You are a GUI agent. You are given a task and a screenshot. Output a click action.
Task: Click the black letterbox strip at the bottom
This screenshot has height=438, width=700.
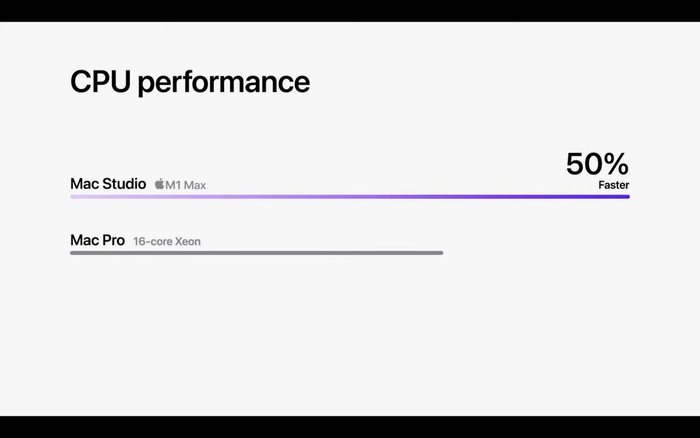(350, 427)
